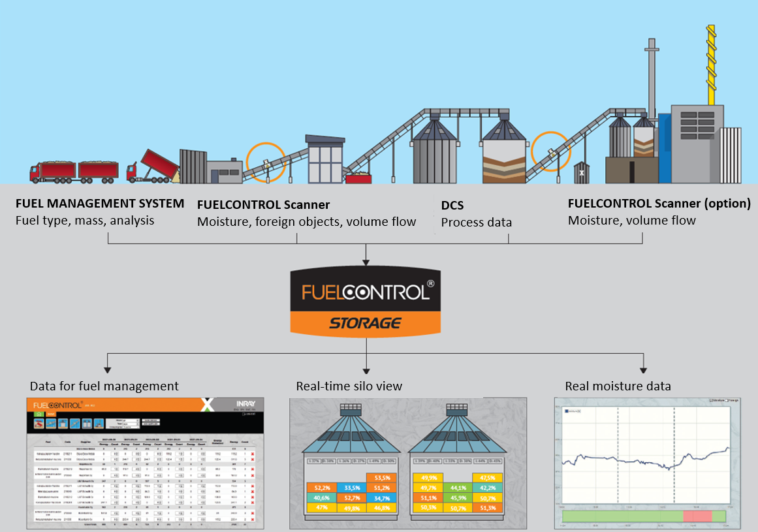Screen dimensions: 758x532
Task: Click the DCS heading
Action: pyautogui.click(x=452, y=206)
